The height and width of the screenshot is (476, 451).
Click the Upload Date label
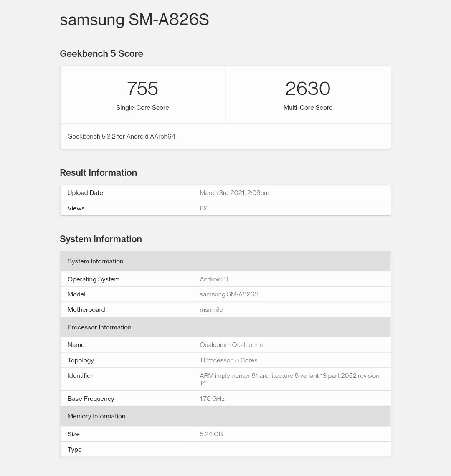coord(85,193)
